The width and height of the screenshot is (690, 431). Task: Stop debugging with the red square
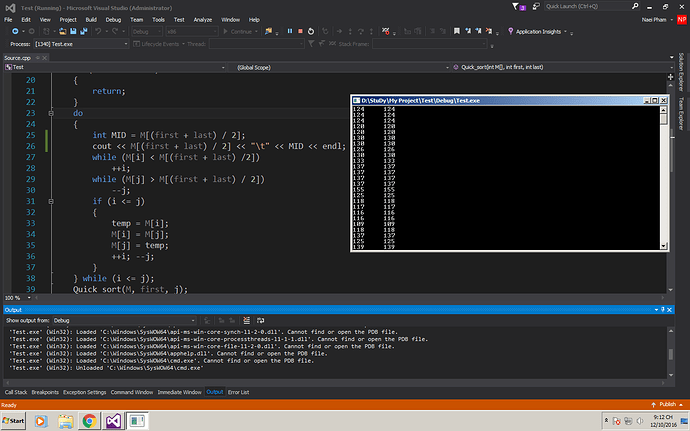tap(301, 31)
